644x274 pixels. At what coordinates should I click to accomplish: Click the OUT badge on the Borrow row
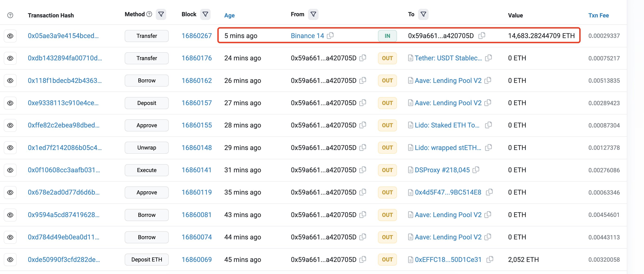(387, 81)
